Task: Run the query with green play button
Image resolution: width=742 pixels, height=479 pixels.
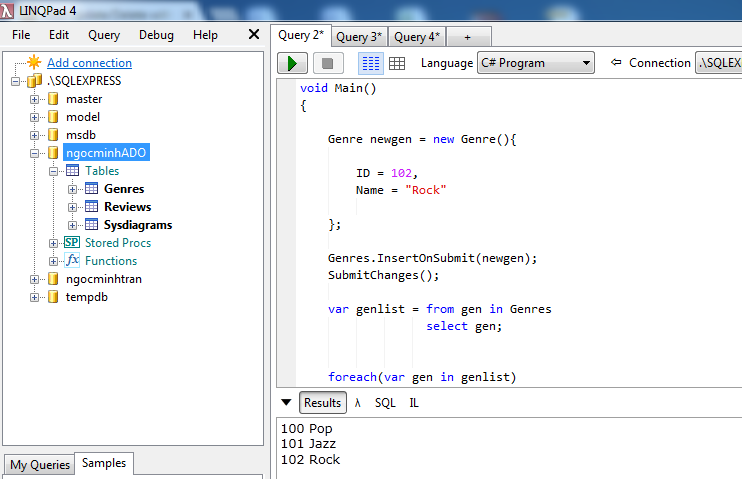Action: click(292, 63)
